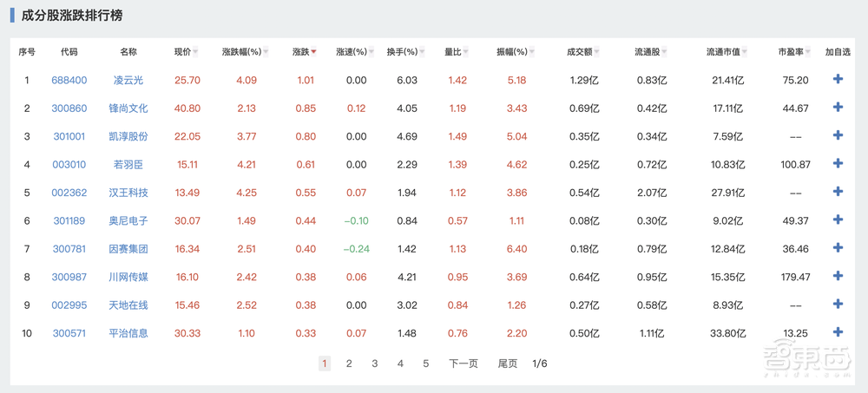The width and height of the screenshot is (868, 393).
Task: Add 汉王科技 to watchlist with plus icon
Action: (x=838, y=192)
